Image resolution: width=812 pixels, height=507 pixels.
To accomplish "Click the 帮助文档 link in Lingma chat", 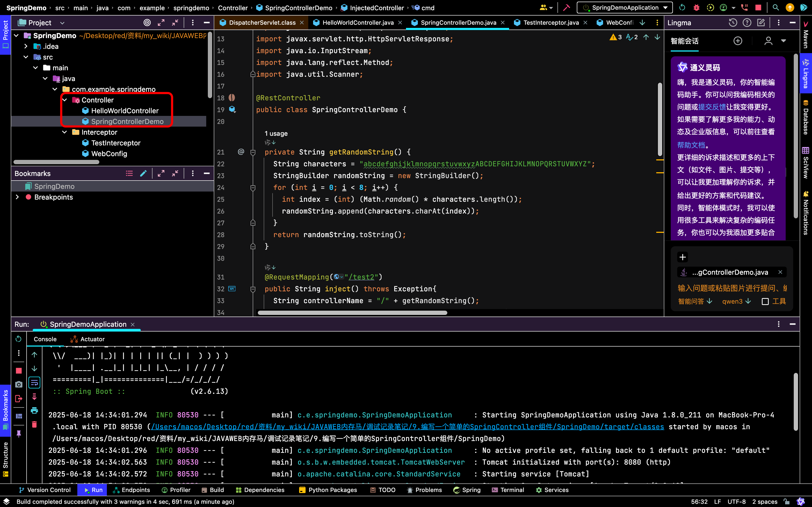I will click(x=691, y=145).
